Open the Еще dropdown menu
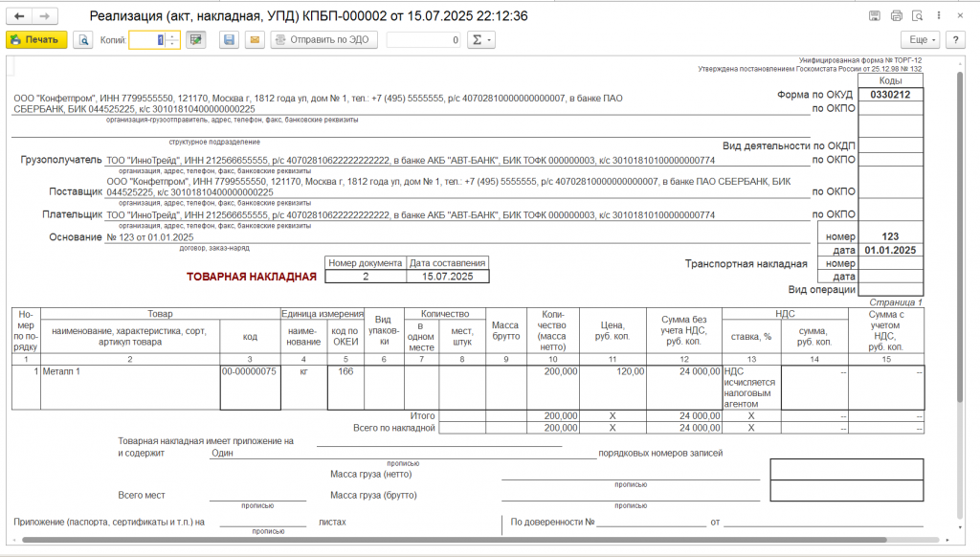This screenshot has height=557, width=980. (921, 39)
